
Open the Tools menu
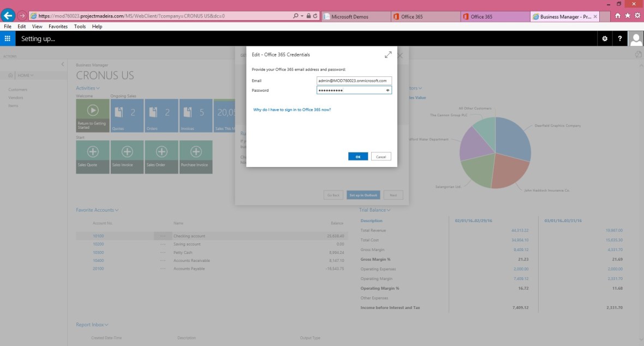[x=80, y=26]
